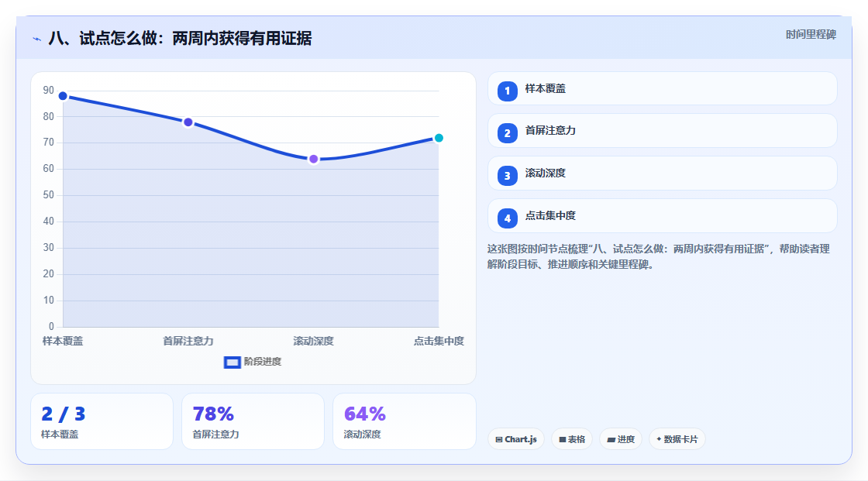
Task: Click the 2 / 3 样本覆盖 stat card
Action: (102, 422)
